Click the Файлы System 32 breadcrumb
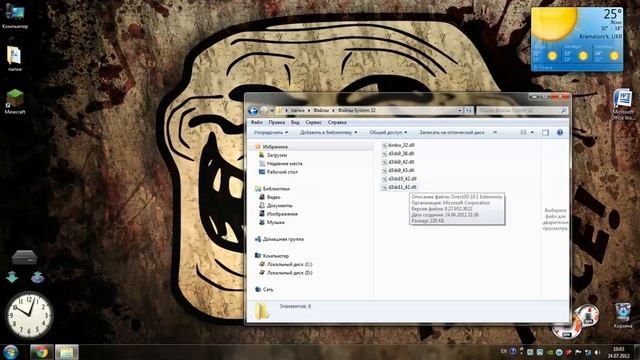The image size is (640, 360). [356, 111]
